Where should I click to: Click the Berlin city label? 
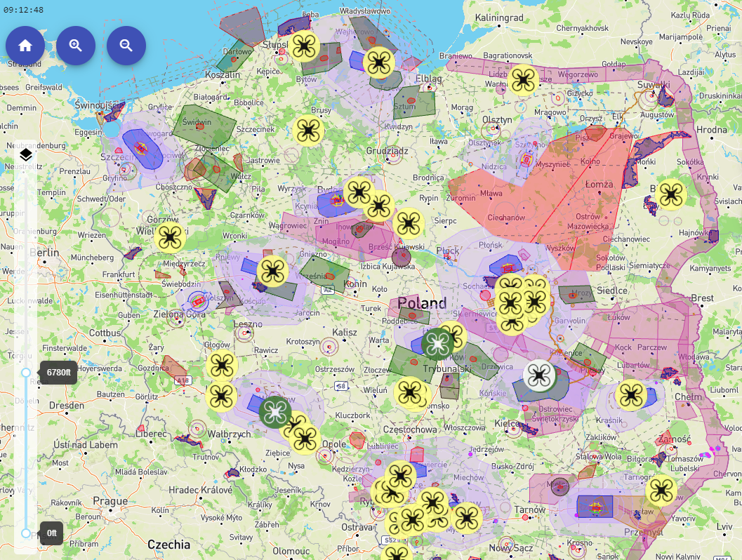44,253
